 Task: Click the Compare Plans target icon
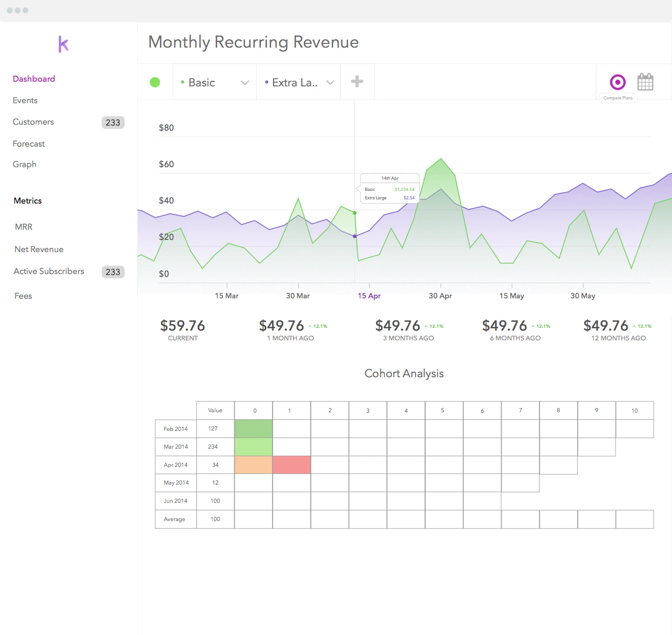point(617,83)
